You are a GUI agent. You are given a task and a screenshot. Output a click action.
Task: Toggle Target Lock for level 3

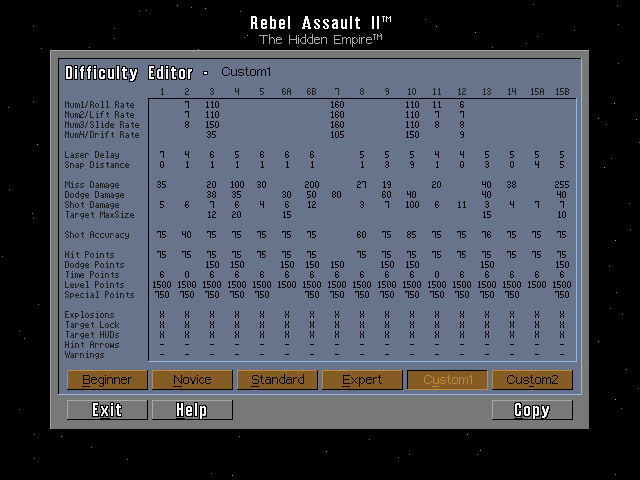point(212,325)
